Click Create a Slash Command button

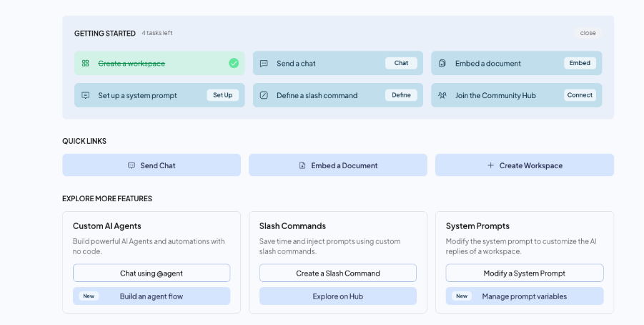pyautogui.click(x=338, y=273)
